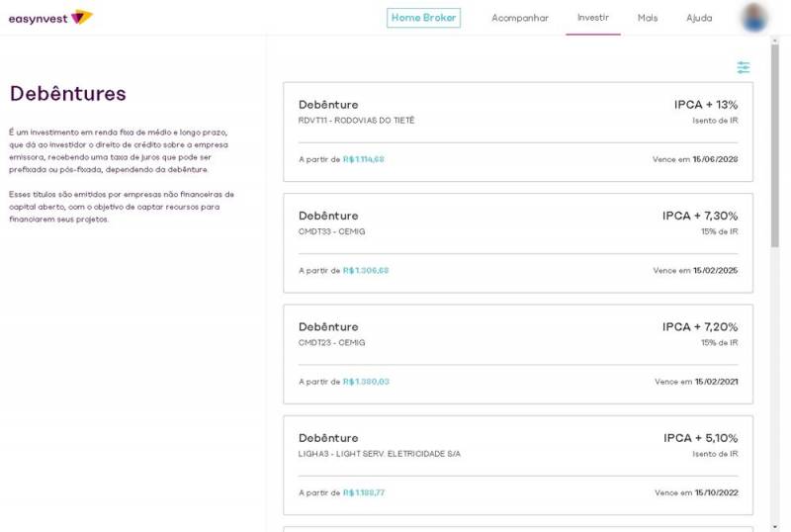The height and width of the screenshot is (532, 791).
Task: Click the RDVT11 minimum price in teal
Action: coord(363,159)
